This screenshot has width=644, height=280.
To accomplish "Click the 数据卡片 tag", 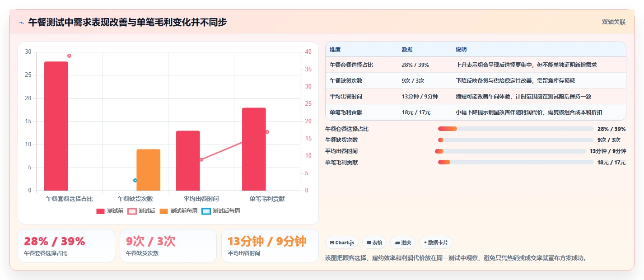I will click(x=435, y=243).
